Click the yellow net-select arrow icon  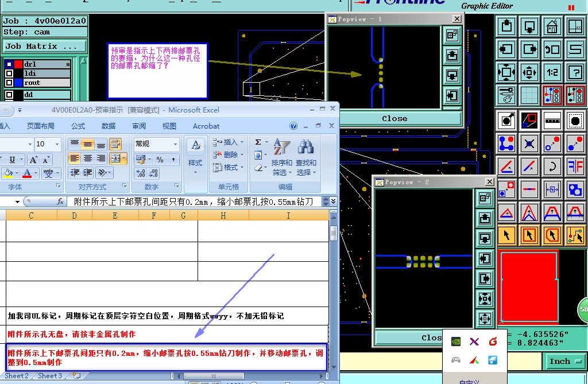575,235
